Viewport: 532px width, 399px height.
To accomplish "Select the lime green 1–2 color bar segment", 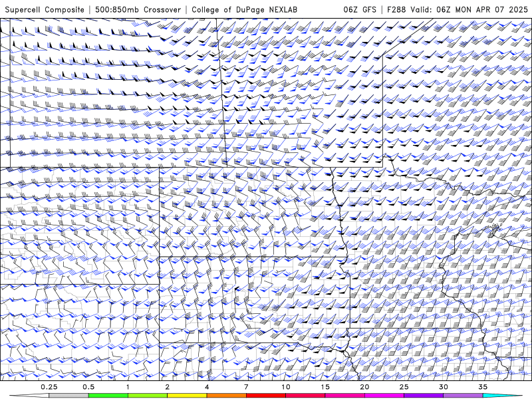I will [147, 396].
